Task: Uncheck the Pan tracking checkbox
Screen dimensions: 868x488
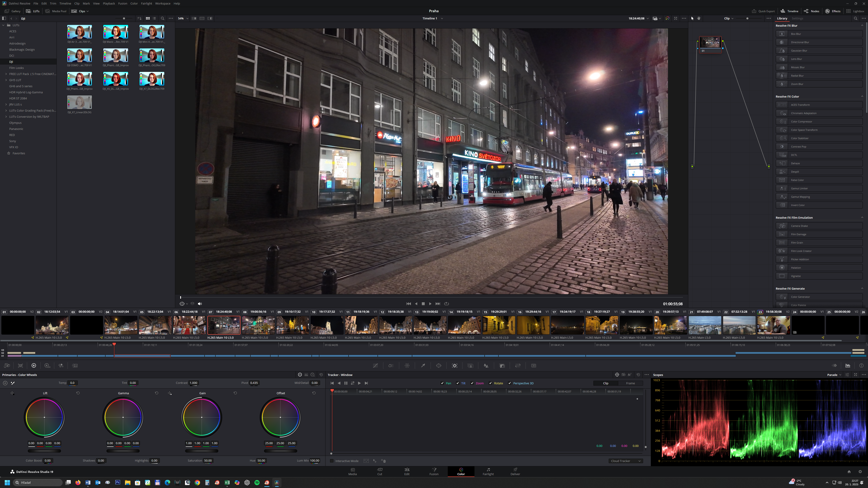Action: (x=442, y=383)
